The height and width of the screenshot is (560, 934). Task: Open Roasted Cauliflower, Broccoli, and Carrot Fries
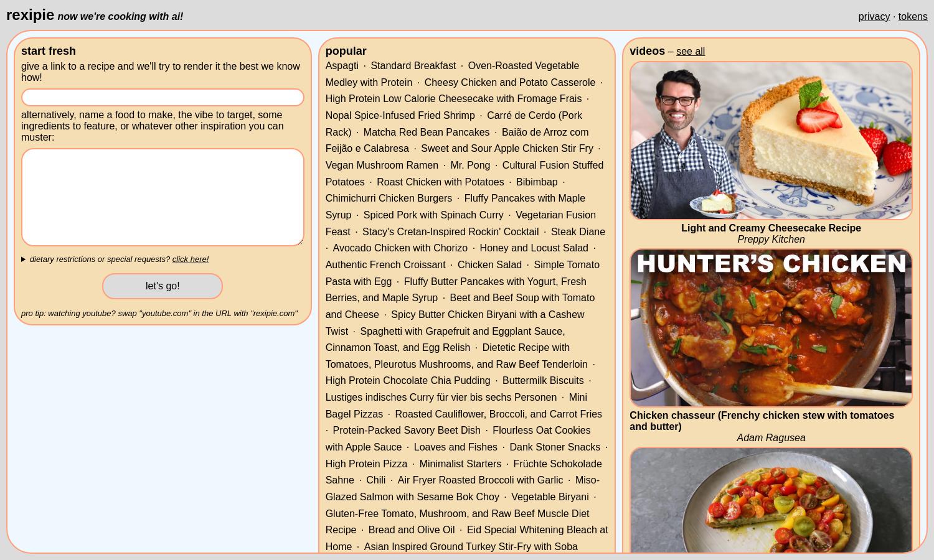tap(498, 414)
